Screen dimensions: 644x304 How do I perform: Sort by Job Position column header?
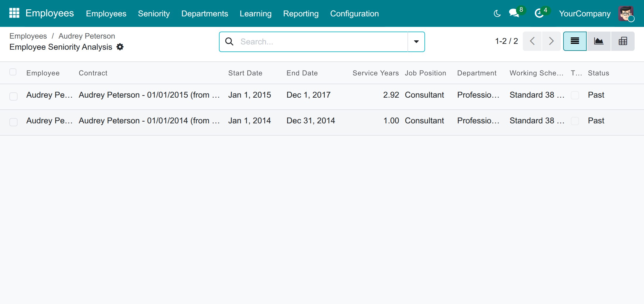point(426,73)
